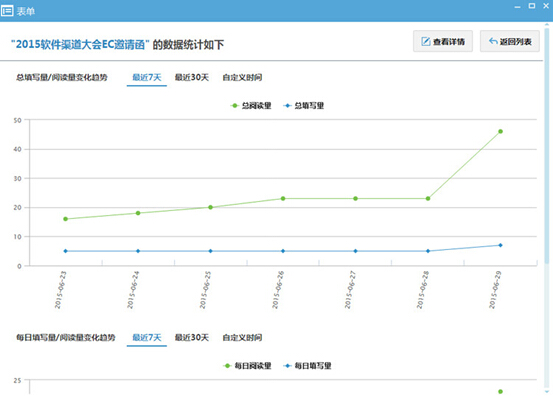Image resolution: width=553 pixels, height=396 pixels.
Task: Select 最近7天 tab in daily trend chart
Action: click(x=147, y=337)
